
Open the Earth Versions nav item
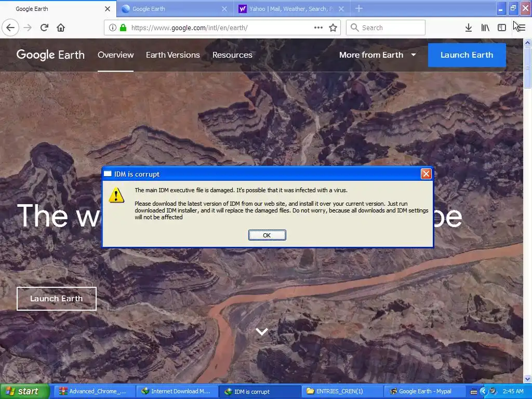point(172,55)
